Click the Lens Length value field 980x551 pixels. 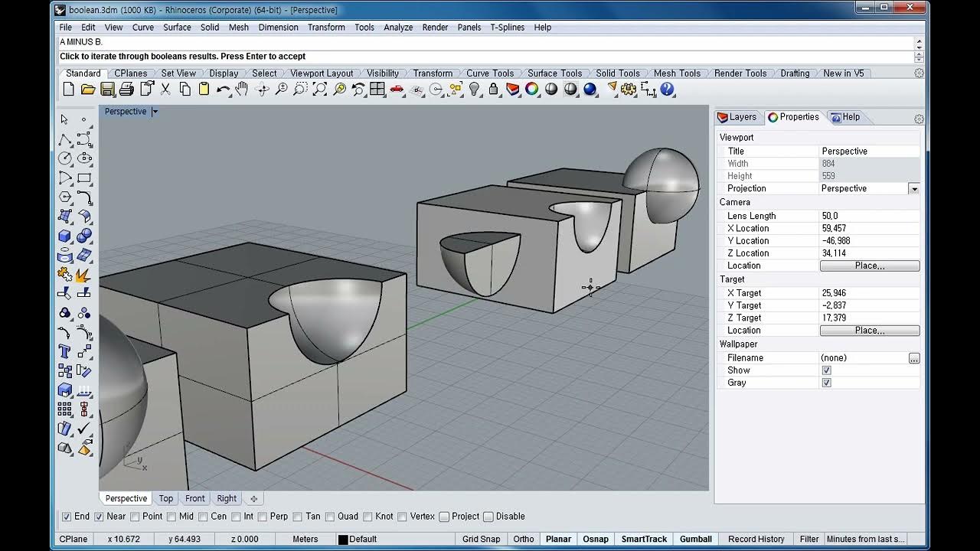(869, 216)
